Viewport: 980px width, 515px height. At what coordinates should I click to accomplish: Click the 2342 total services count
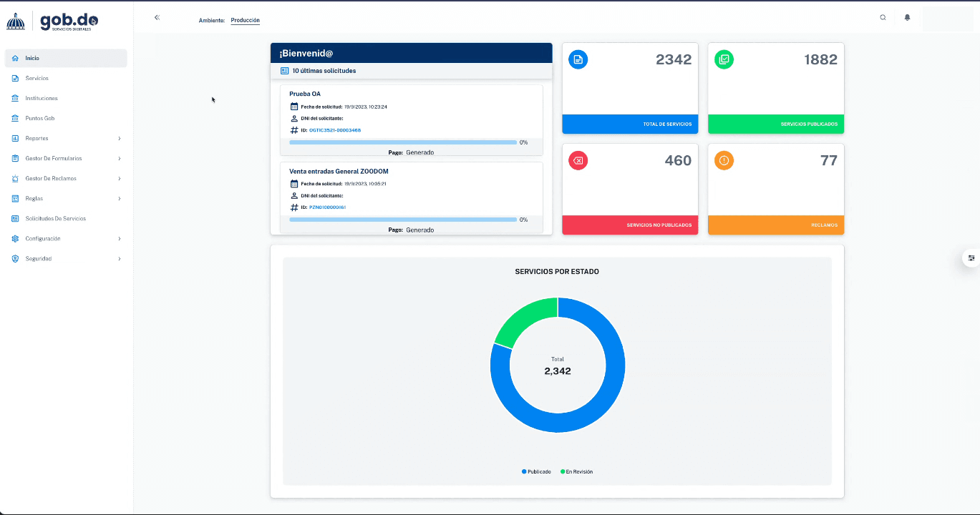click(x=674, y=59)
